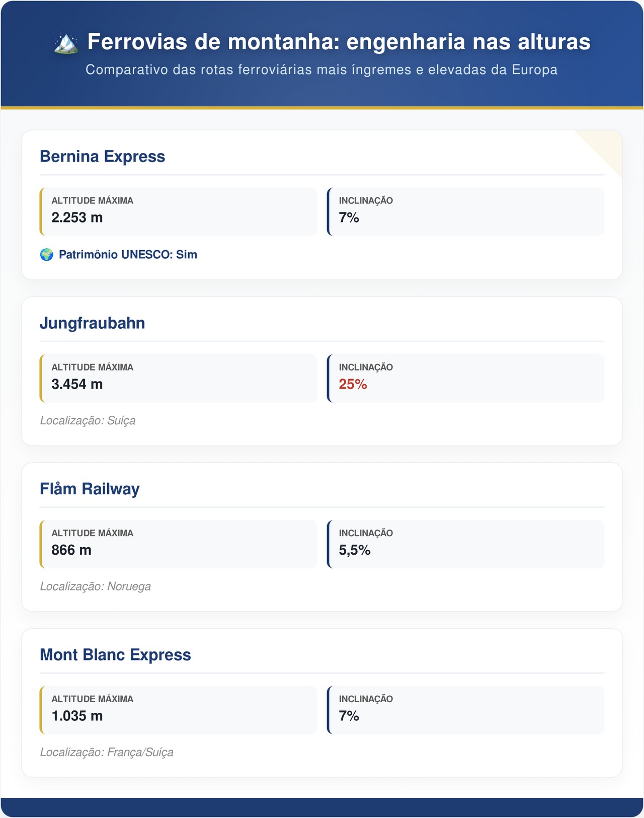Click Mont Blanc Express 7% inclinação box
Screen dimensions: 644x818
466,710
